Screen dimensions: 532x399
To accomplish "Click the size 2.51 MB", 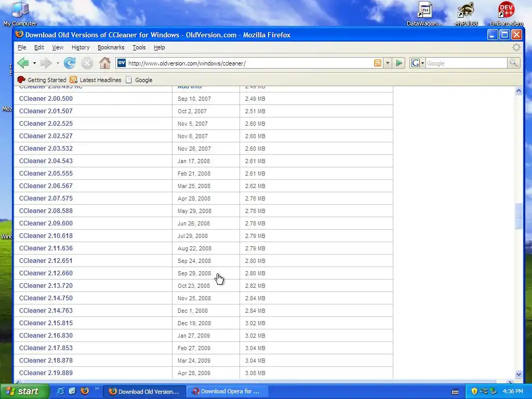I will click(255, 111).
